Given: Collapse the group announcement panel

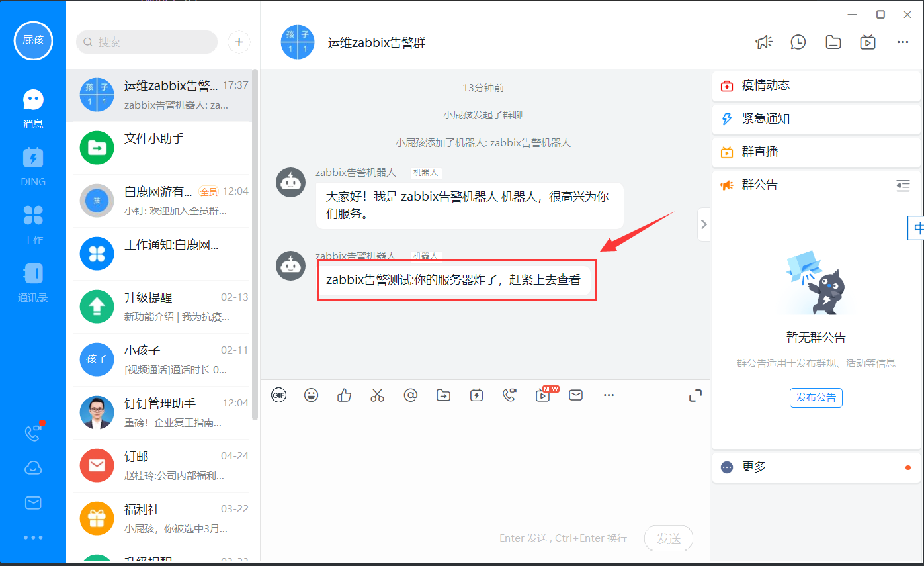Looking at the screenshot, I should (x=903, y=186).
